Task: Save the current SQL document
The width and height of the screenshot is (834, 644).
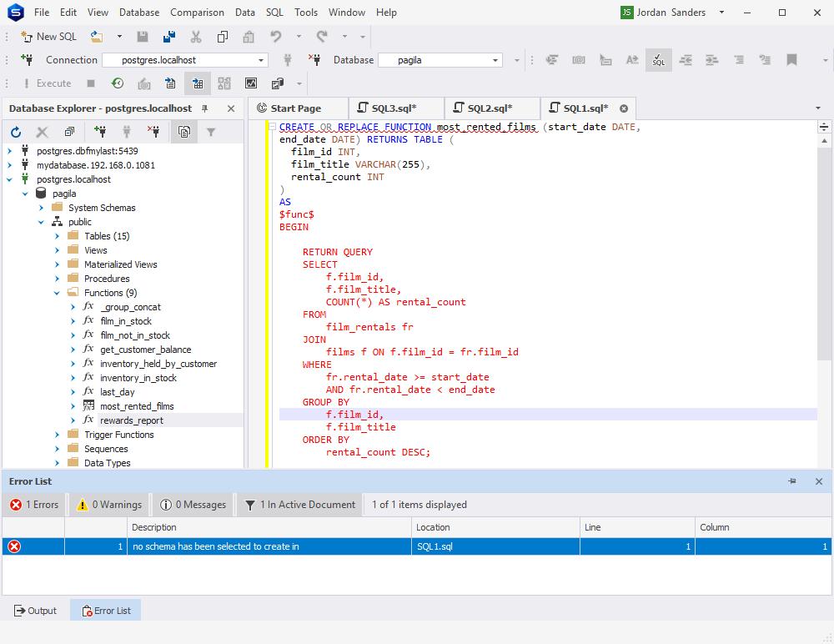Action: click(143, 37)
